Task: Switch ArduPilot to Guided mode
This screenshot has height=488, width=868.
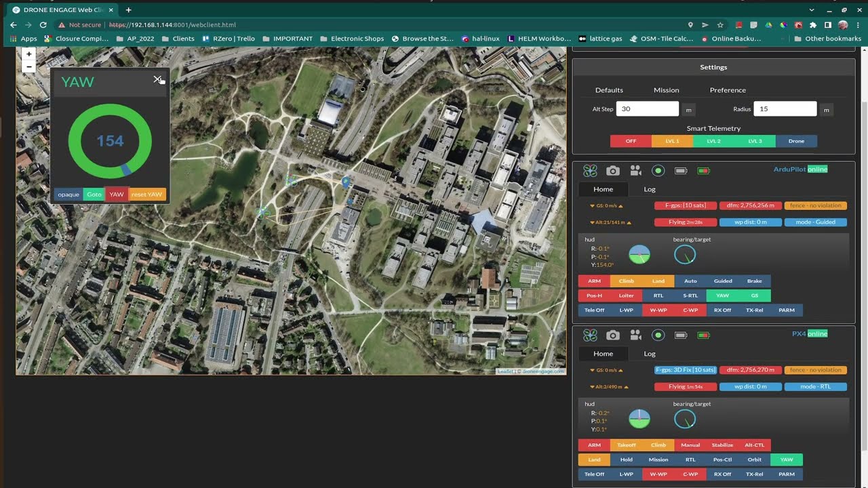Action: pos(723,281)
